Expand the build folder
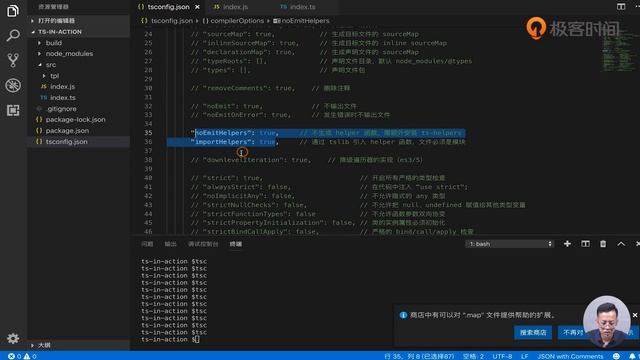 (53, 42)
